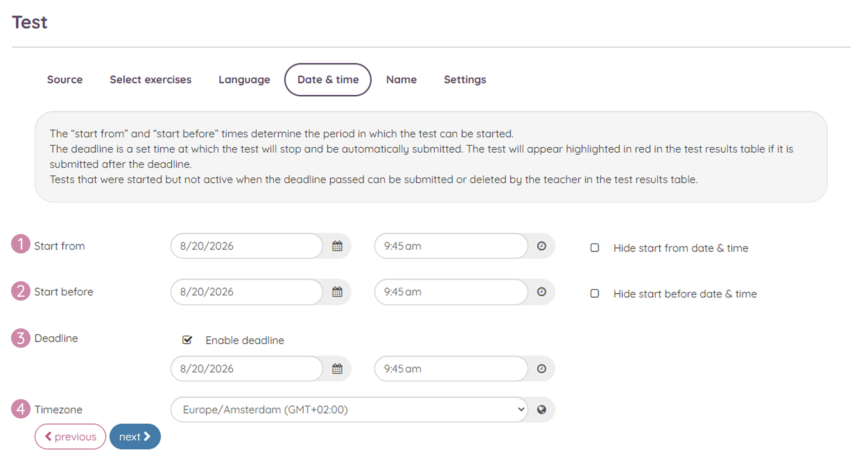This screenshot has height=466, width=868.
Task: Click the globe icon beside Timezone
Action: pyautogui.click(x=541, y=410)
